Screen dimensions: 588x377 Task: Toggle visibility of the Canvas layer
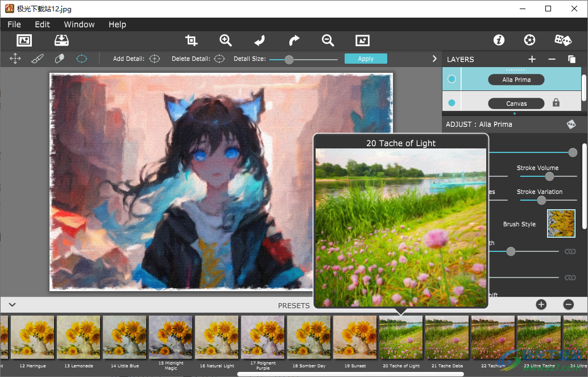point(451,103)
